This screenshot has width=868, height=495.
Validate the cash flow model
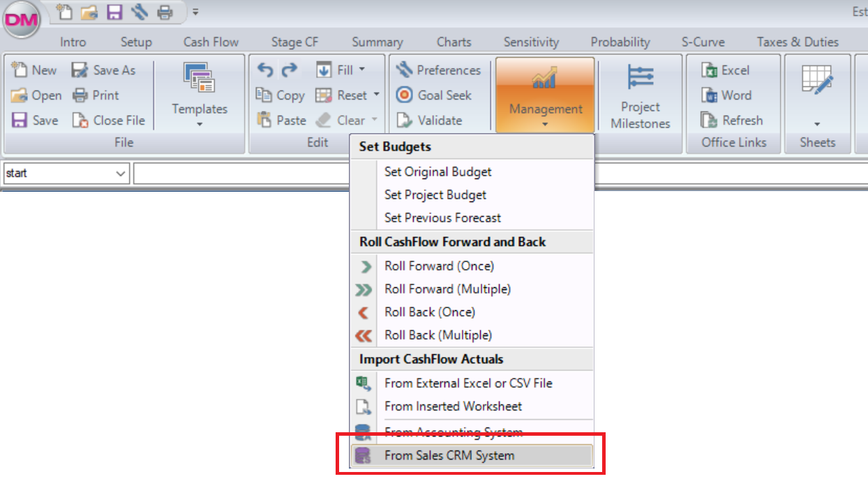[434, 120]
